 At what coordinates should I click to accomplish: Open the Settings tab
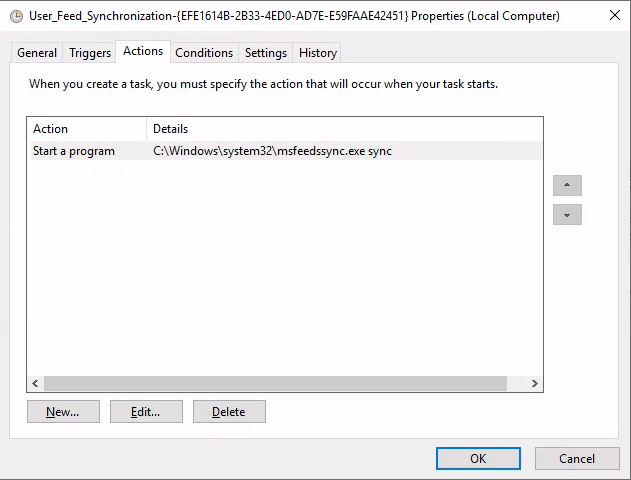(x=266, y=53)
